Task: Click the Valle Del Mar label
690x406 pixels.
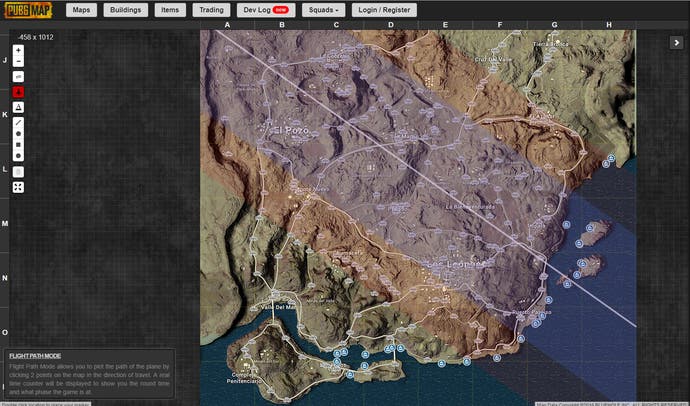Action: point(279,307)
